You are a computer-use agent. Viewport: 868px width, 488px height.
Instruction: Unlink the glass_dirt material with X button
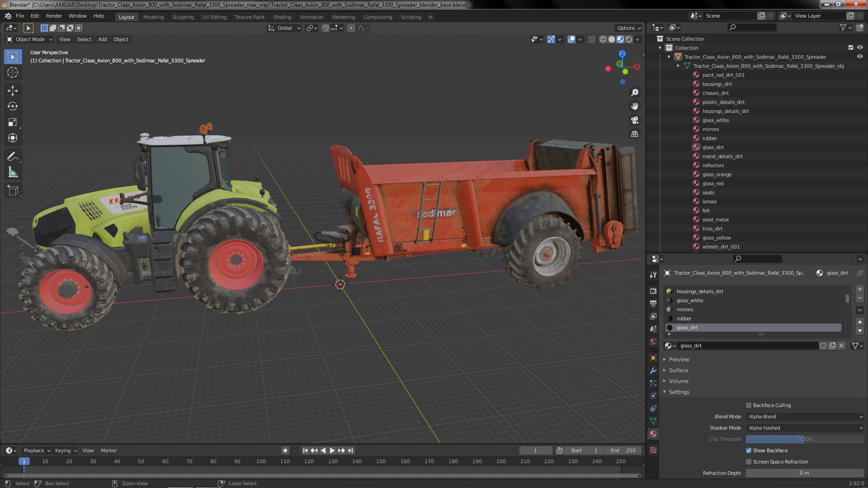click(841, 346)
